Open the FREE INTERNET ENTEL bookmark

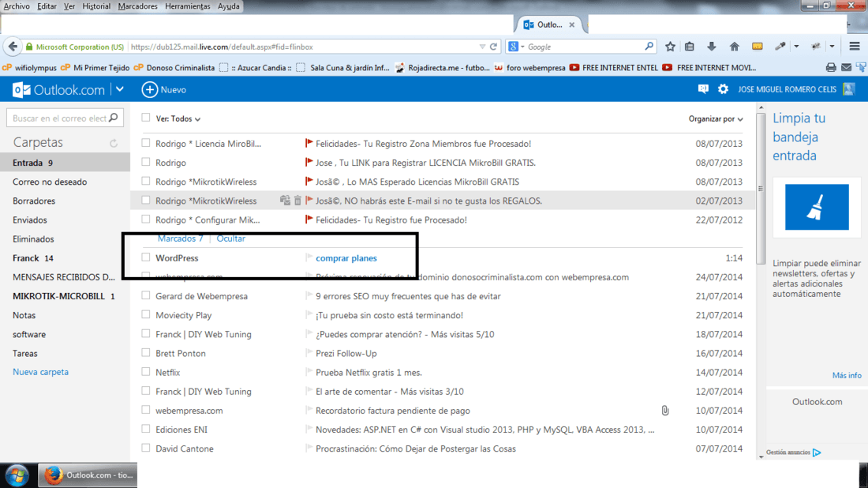coord(613,68)
